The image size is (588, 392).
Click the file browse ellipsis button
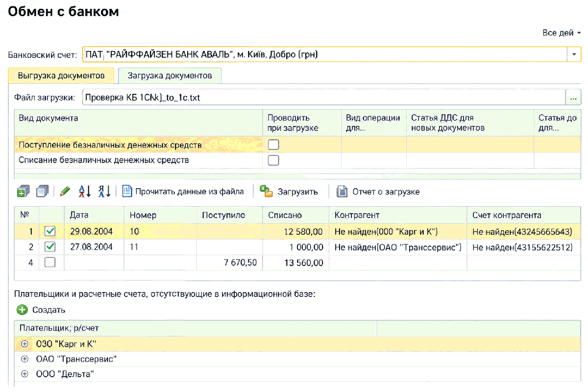573,98
